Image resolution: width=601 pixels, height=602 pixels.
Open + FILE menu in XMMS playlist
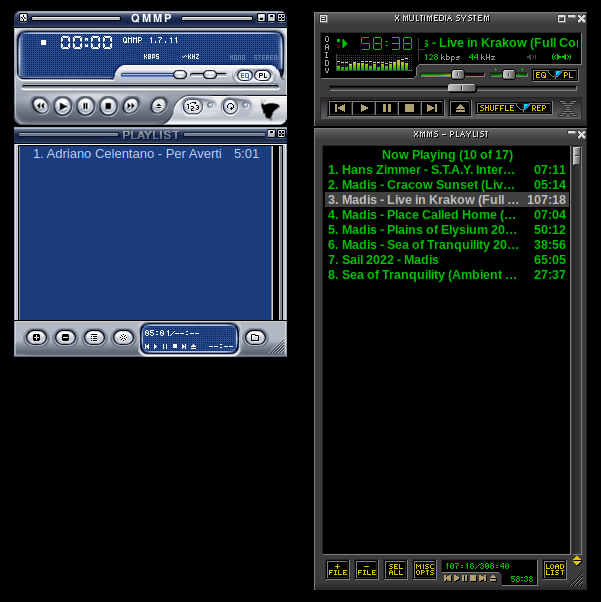coord(338,569)
